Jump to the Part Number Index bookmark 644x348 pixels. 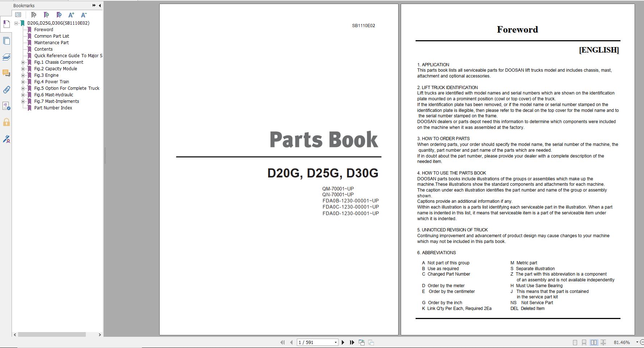[x=53, y=108]
